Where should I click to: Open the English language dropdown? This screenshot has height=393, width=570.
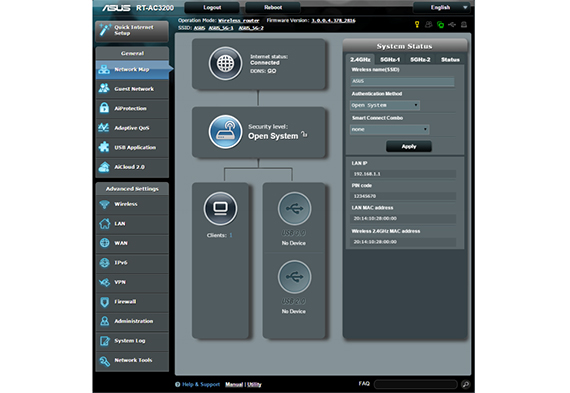[441, 7]
